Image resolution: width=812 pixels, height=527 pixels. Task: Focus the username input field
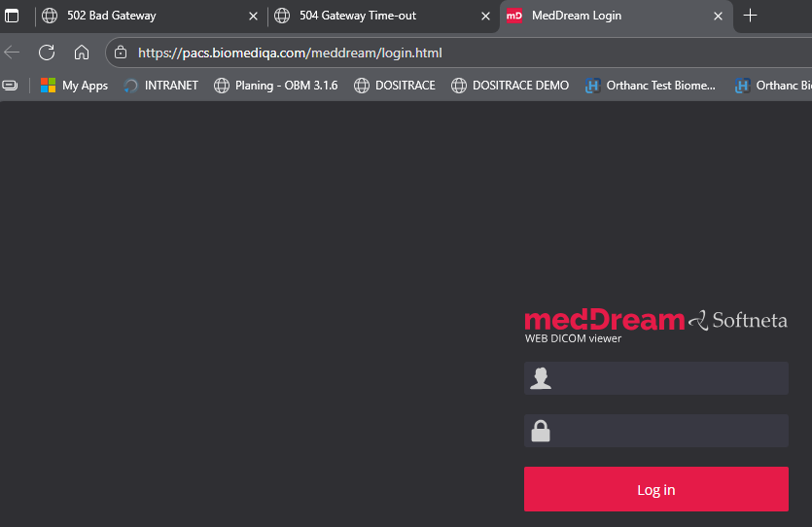point(671,378)
